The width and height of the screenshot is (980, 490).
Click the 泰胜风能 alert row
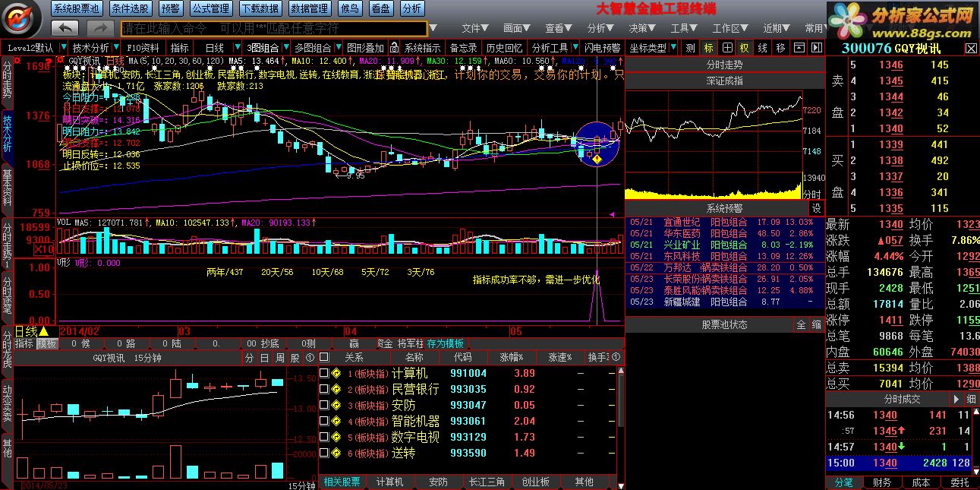coord(725,290)
